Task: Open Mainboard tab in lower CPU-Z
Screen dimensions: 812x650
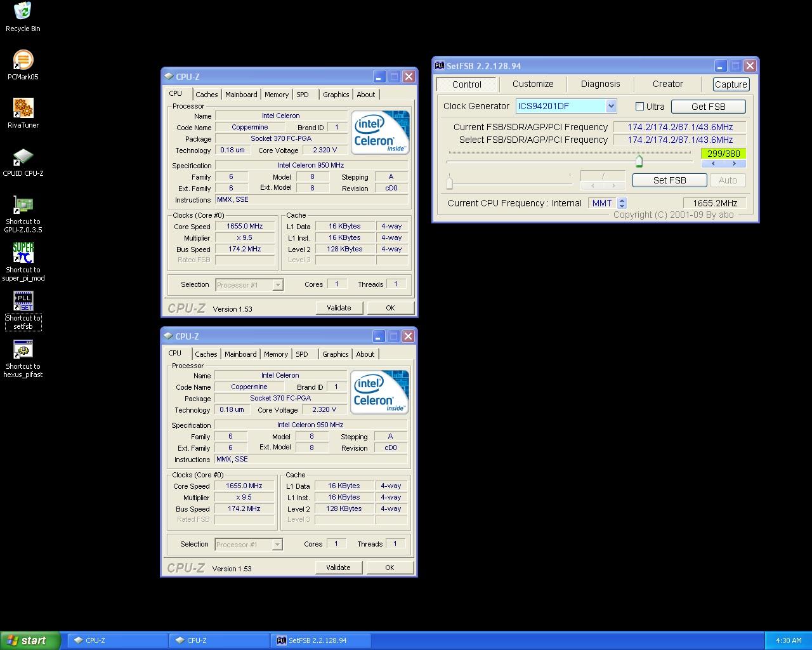Action: point(240,354)
